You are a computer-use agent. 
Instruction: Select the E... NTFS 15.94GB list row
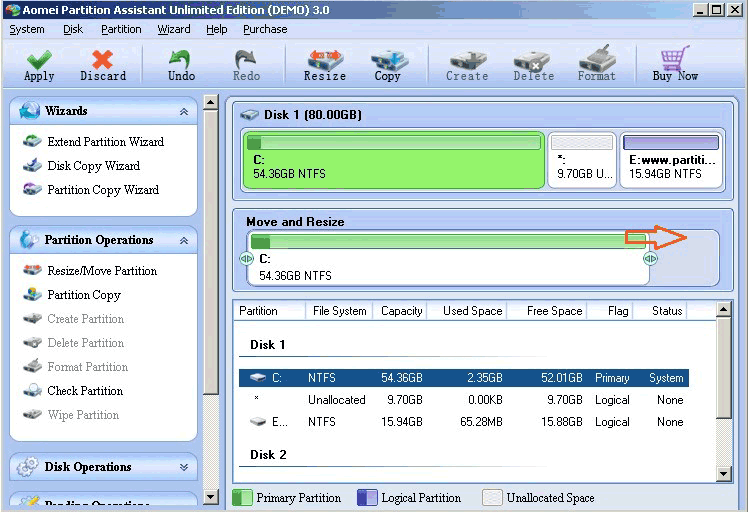click(464, 422)
